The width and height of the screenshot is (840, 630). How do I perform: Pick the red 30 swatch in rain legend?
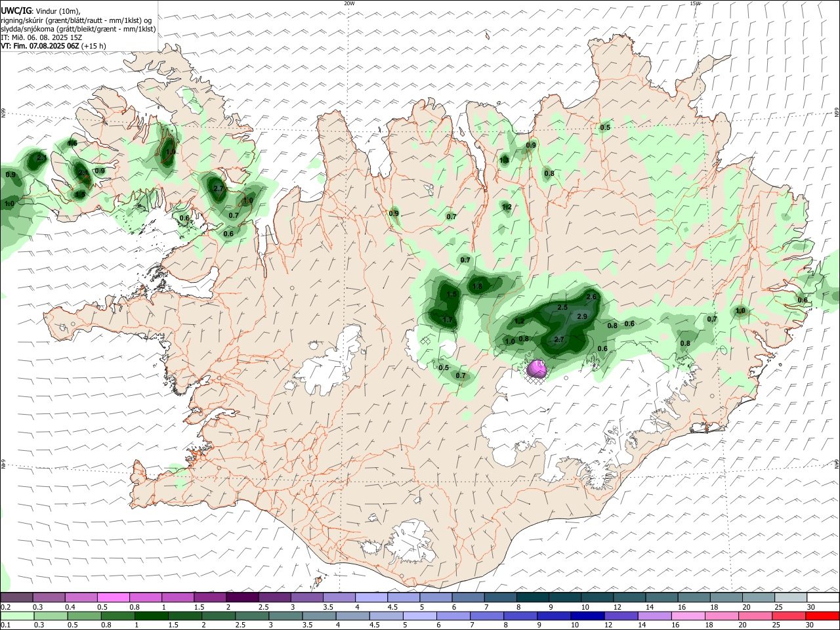pyautogui.click(x=823, y=616)
